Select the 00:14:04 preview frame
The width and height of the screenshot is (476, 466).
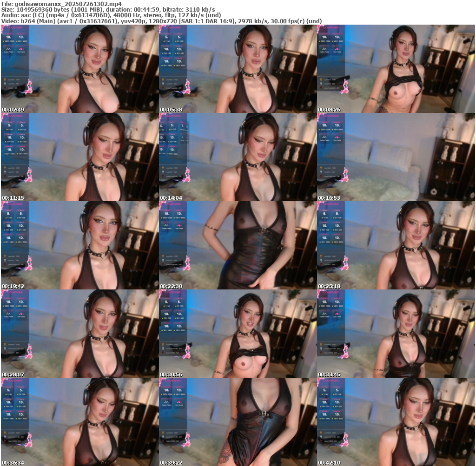(x=238, y=157)
